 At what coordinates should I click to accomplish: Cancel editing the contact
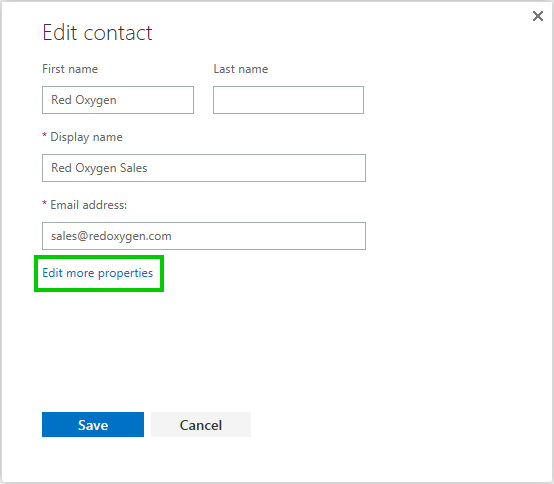201,424
